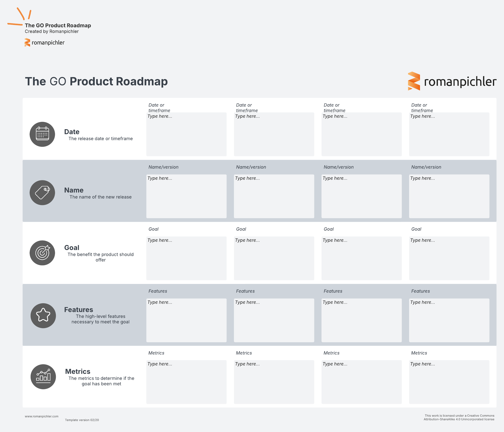Open the www.romanpichler.com link

click(42, 416)
